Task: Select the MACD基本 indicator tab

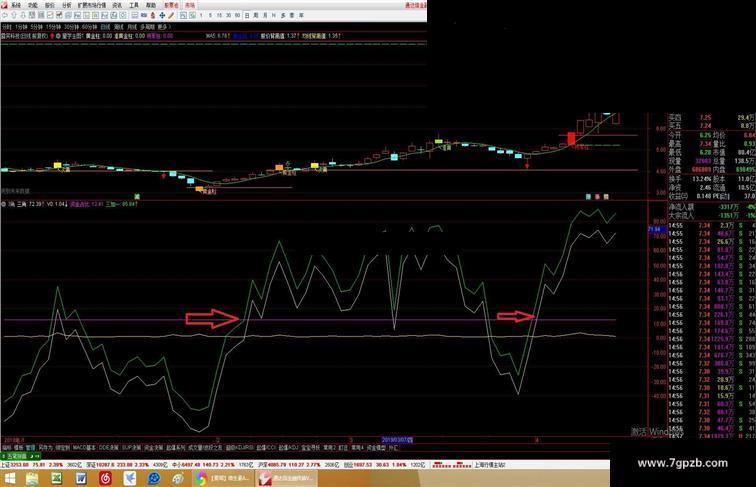Action: coord(84,447)
